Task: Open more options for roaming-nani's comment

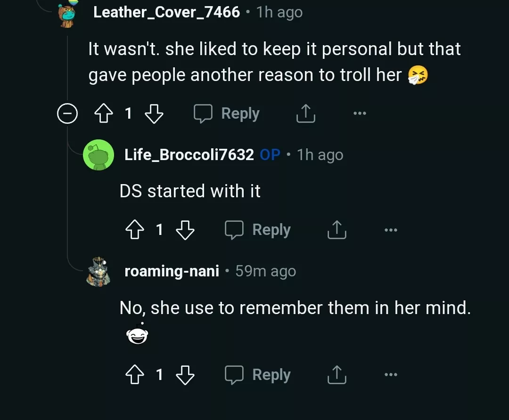Action: point(391,375)
